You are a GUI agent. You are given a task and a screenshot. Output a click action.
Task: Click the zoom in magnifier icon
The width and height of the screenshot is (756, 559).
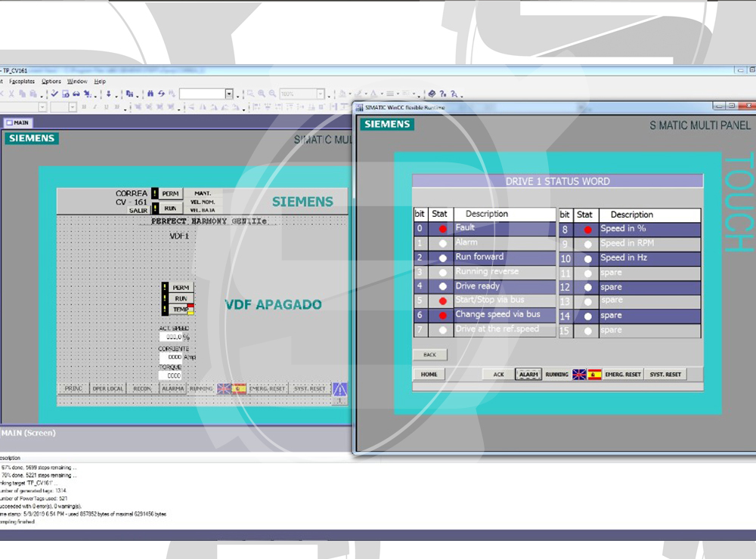coord(262,94)
